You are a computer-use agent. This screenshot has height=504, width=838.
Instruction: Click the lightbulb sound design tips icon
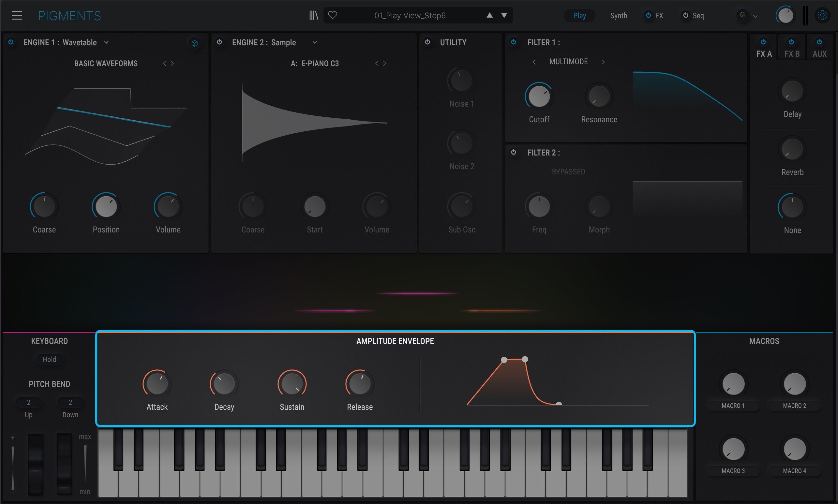[x=742, y=16]
